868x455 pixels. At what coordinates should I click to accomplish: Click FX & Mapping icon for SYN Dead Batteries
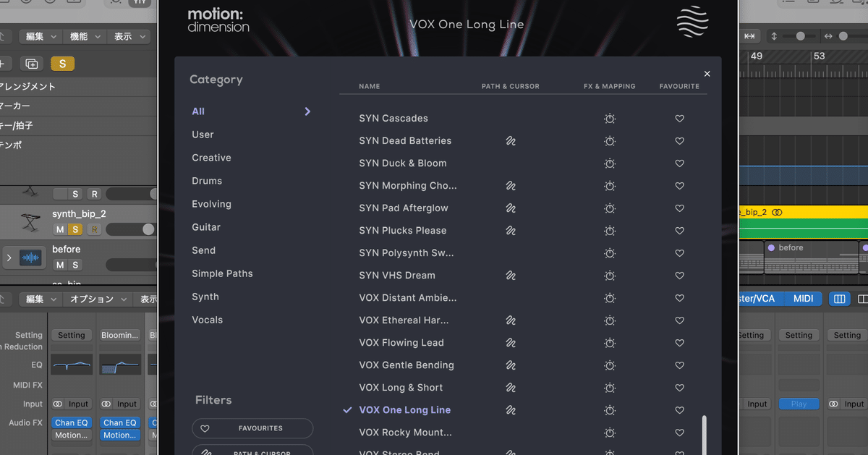[610, 141]
